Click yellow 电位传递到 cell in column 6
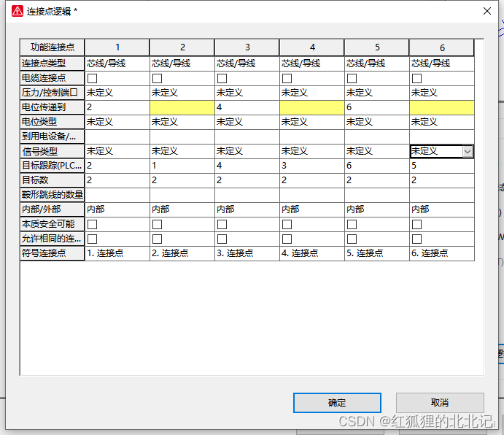Viewport: 504px width, 435px height. tap(441, 107)
